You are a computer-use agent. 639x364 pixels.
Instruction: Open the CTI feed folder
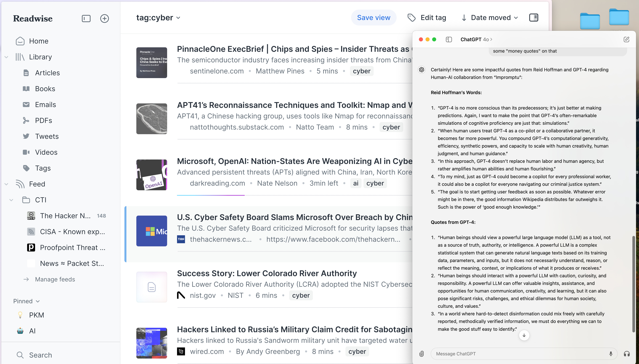point(41,200)
